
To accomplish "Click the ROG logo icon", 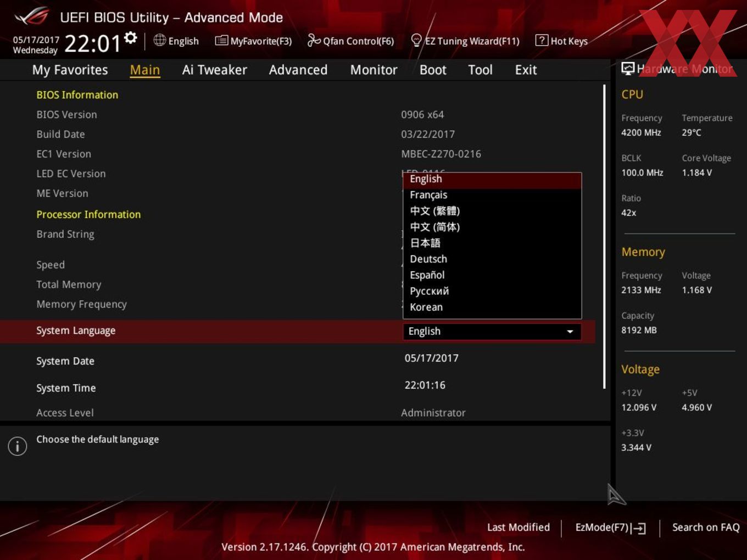I will (x=31, y=17).
